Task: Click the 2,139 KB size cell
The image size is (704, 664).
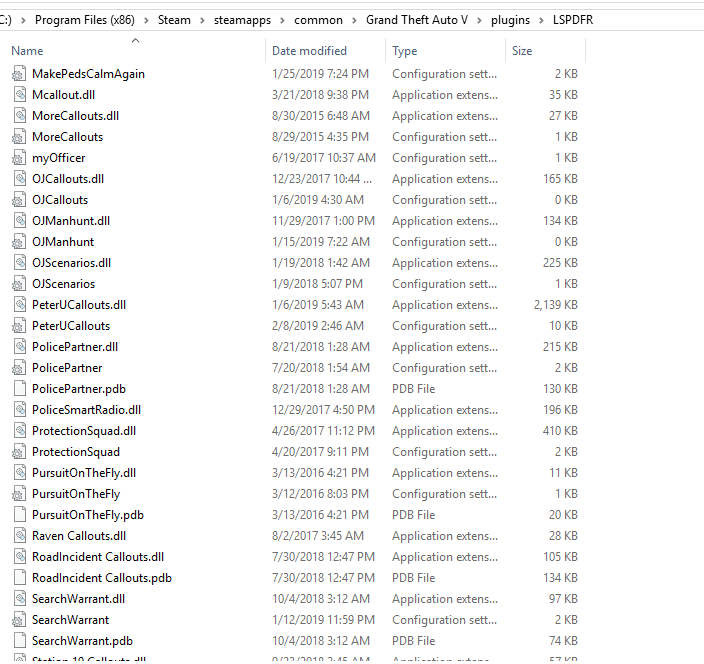Action: pyautogui.click(x=555, y=305)
